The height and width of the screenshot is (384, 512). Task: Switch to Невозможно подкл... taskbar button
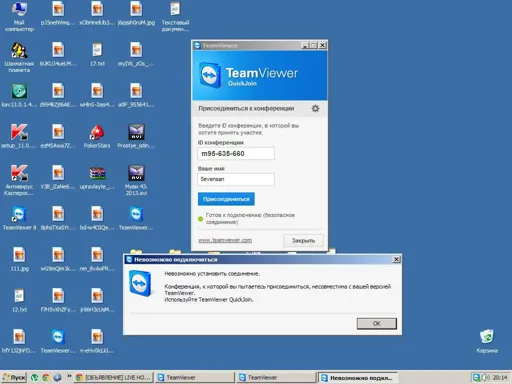[x=357, y=378]
